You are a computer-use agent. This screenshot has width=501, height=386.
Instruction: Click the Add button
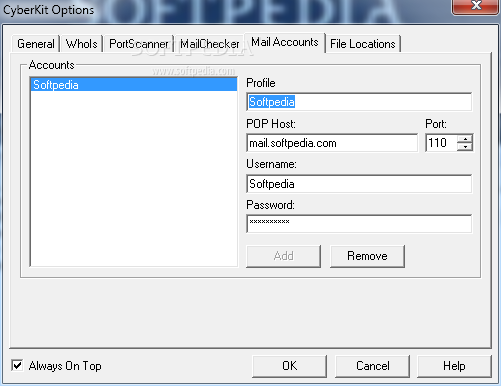(284, 256)
